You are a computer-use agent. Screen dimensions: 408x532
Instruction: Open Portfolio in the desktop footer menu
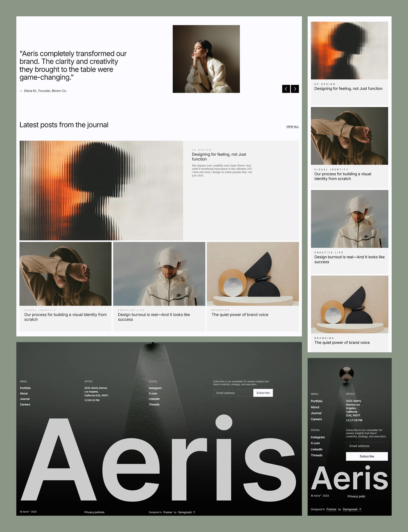pyautogui.click(x=25, y=388)
